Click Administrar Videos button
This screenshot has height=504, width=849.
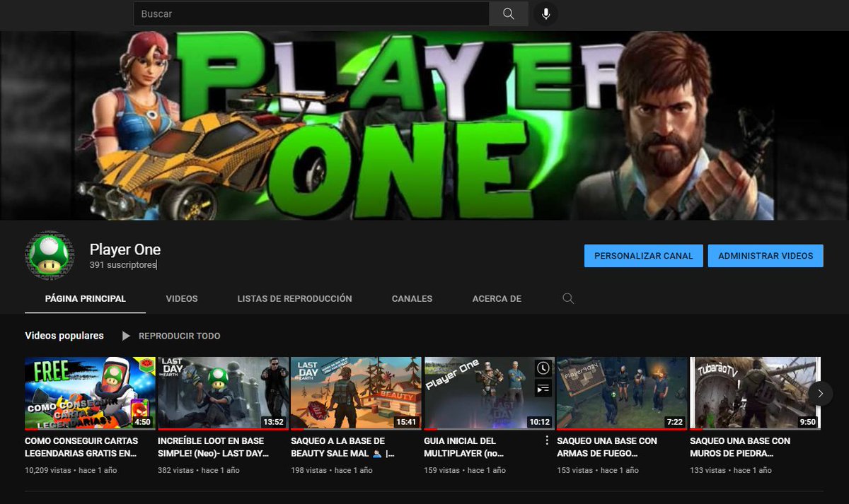coord(766,256)
